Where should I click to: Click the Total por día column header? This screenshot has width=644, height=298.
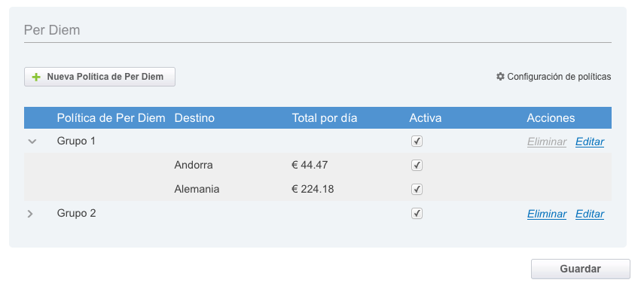click(x=325, y=118)
